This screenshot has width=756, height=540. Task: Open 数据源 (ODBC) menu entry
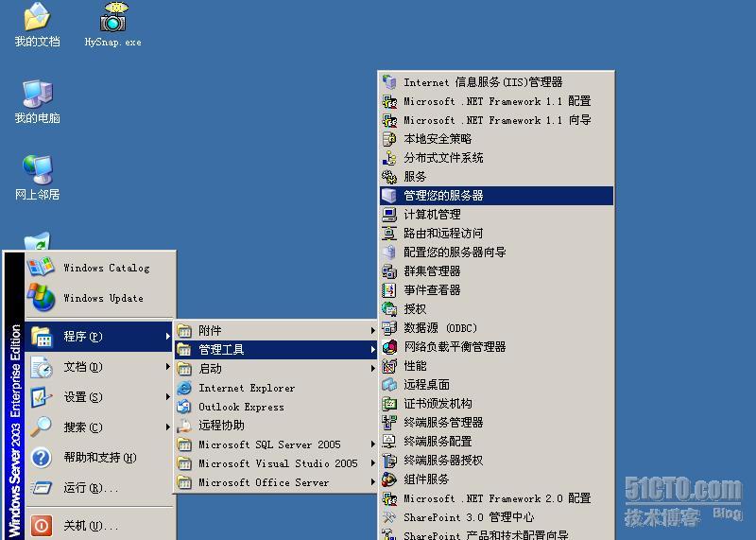(x=497, y=328)
